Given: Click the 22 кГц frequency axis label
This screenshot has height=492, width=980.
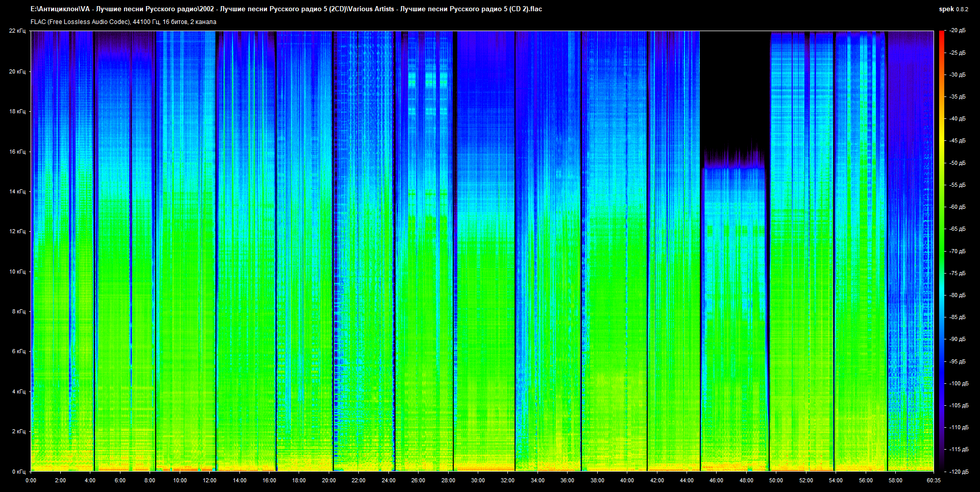Looking at the screenshot, I should (17, 31).
